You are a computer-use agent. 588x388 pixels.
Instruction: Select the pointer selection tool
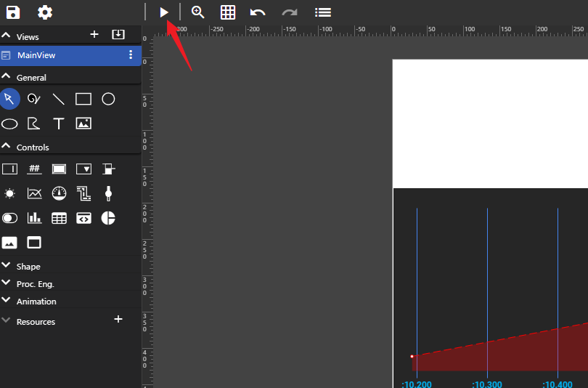(x=9, y=99)
